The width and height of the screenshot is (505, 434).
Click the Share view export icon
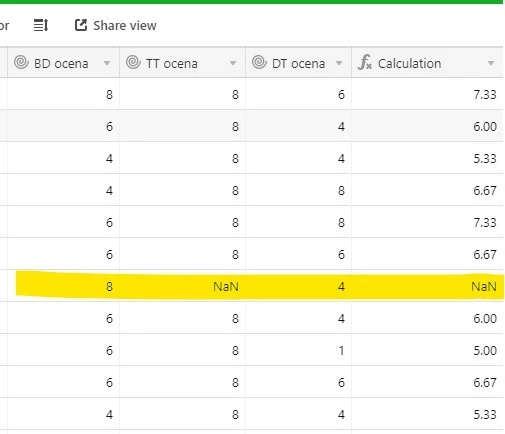point(81,25)
